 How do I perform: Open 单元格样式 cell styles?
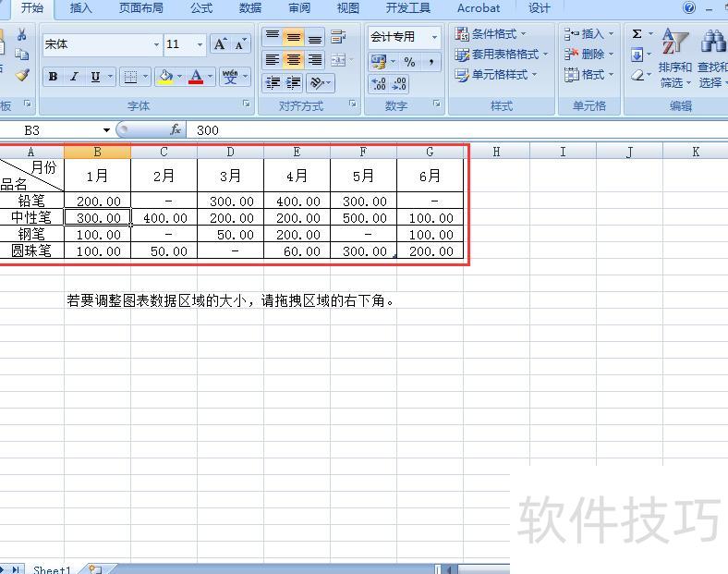(x=496, y=75)
